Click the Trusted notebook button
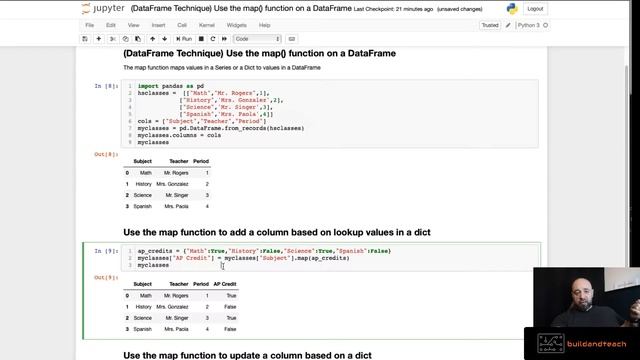Viewport: 640px width, 360px height. (x=490, y=25)
